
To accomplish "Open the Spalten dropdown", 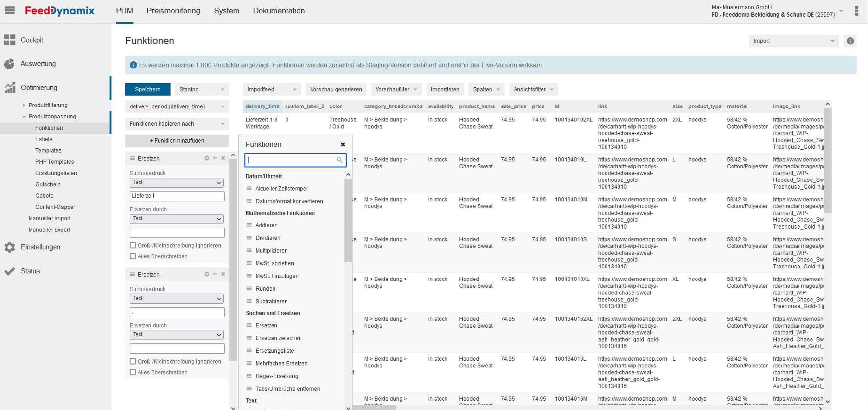I will coord(486,89).
